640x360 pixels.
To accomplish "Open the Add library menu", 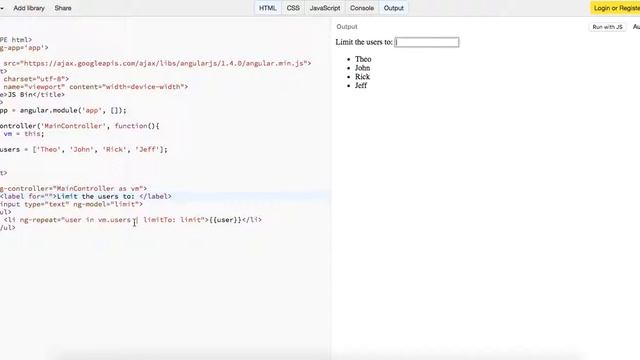I will (29, 8).
